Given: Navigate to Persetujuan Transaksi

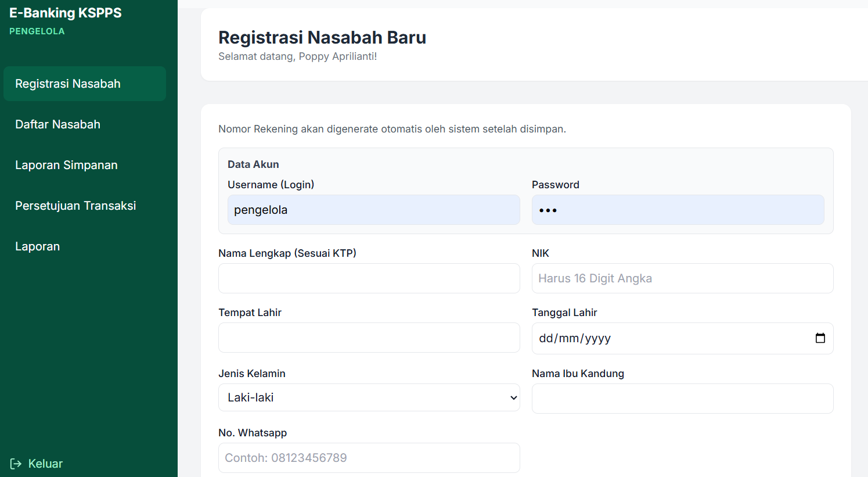Looking at the screenshot, I should (x=75, y=206).
